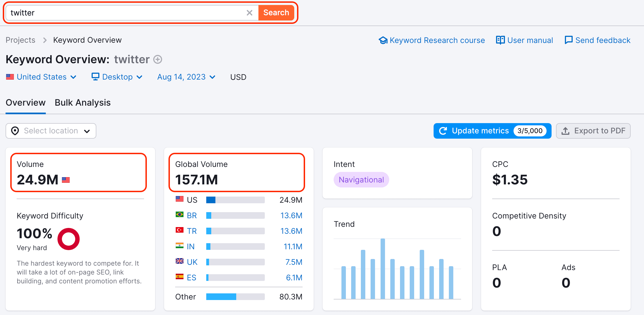Click the graduation cap course icon
The image size is (644, 315).
coord(383,40)
